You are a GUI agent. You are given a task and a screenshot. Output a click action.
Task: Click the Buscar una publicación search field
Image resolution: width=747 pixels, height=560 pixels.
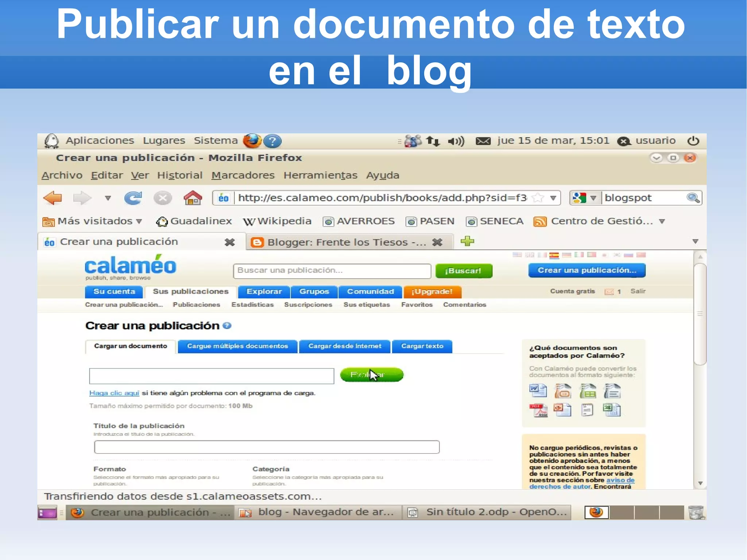[332, 271]
